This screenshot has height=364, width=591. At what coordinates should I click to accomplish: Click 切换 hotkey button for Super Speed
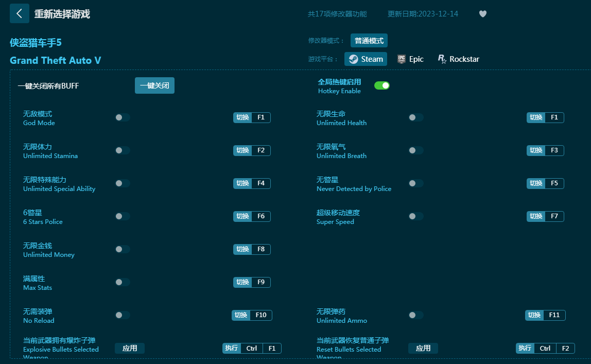[x=536, y=216]
